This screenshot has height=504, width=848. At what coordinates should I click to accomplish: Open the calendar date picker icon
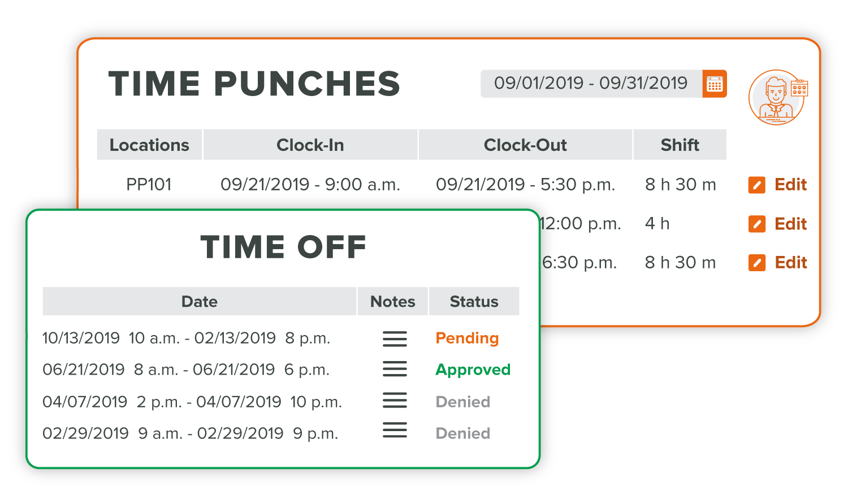(x=715, y=84)
